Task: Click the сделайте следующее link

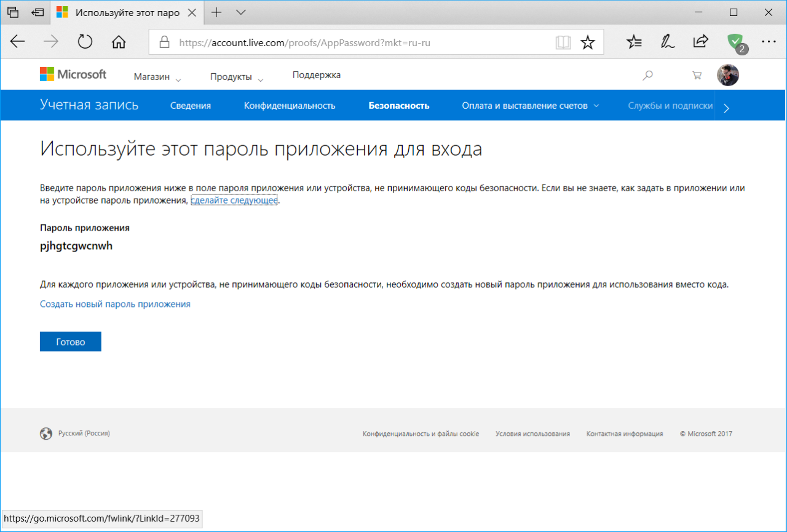Action: click(234, 200)
